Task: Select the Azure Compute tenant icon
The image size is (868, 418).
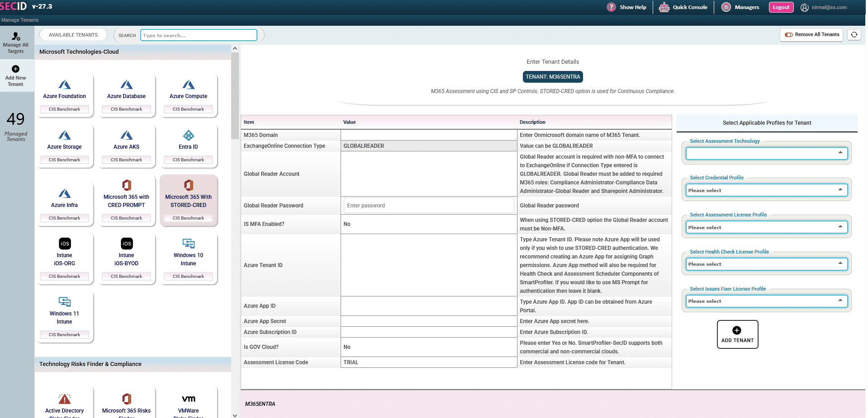Action: pyautogui.click(x=189, y=85)
